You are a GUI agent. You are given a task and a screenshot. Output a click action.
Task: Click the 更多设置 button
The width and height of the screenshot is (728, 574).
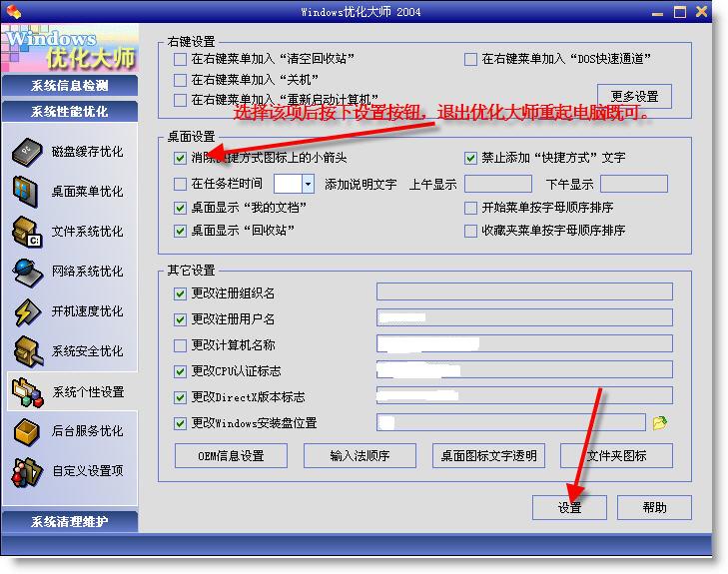click(x=634, y=97)
